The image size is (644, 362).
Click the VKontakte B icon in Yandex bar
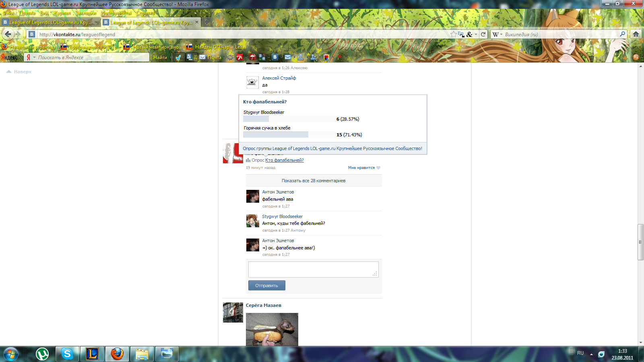[x=275, y=58]
